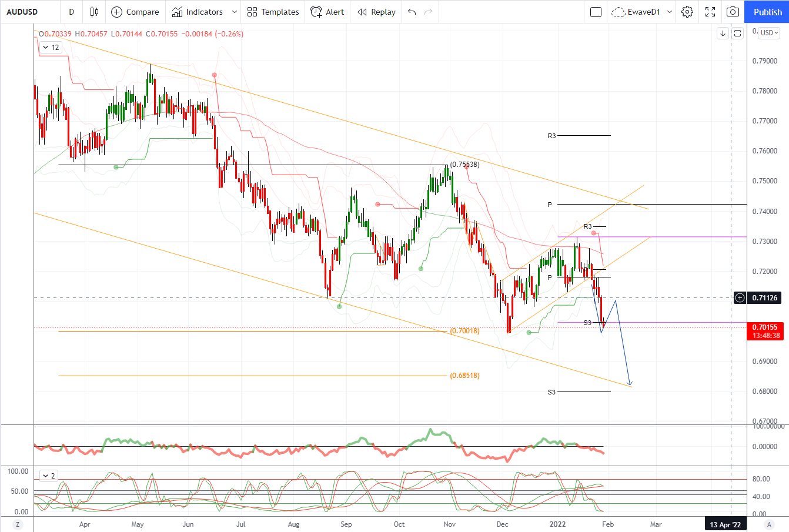Image resolution: width=789 pixels, height=532 pixels.
Task: Click the EwaveD1 layout name
Action: pyautogui.click(x=644, y=12)
